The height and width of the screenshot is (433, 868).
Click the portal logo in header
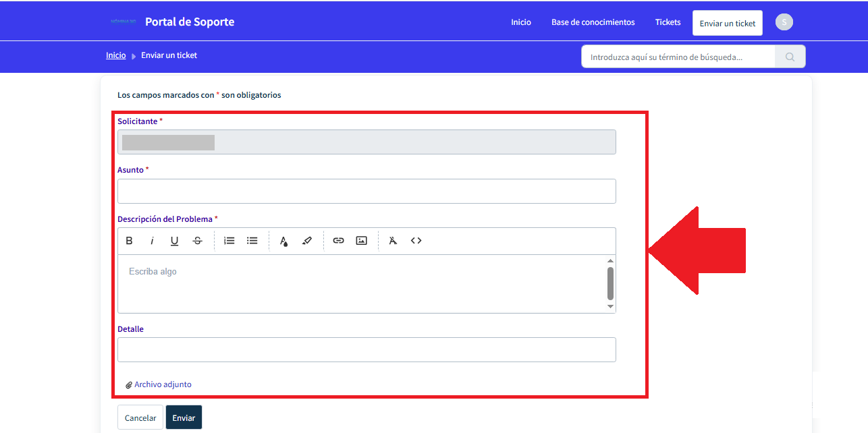click(x=124, y=22)
